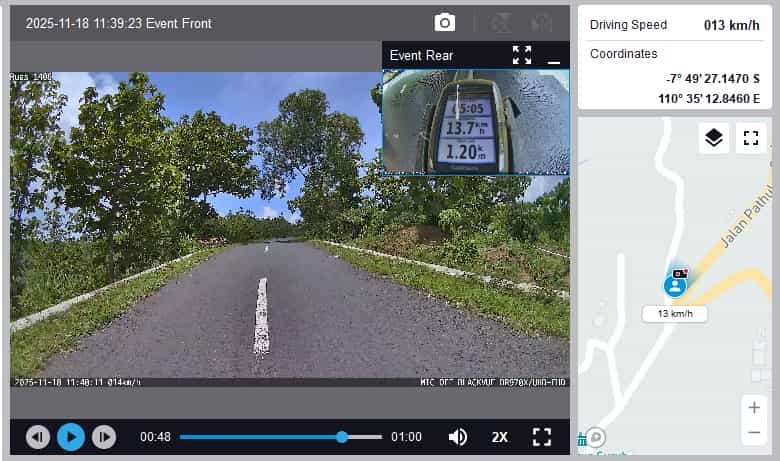The width and height of the screenshot is (780, 461).
Task: Change the 2X playback speed
Action: (500, 437)
